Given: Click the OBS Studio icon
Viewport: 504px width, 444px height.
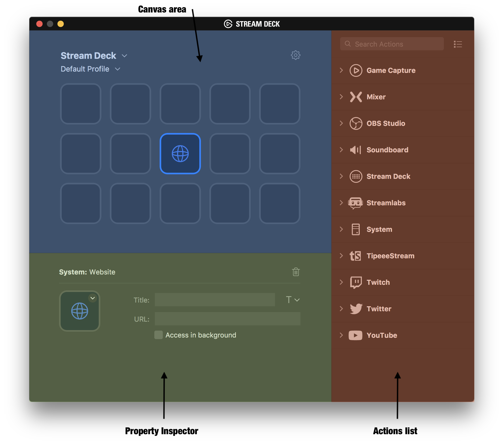Looking at the screenshot, I should coord(356,123).
